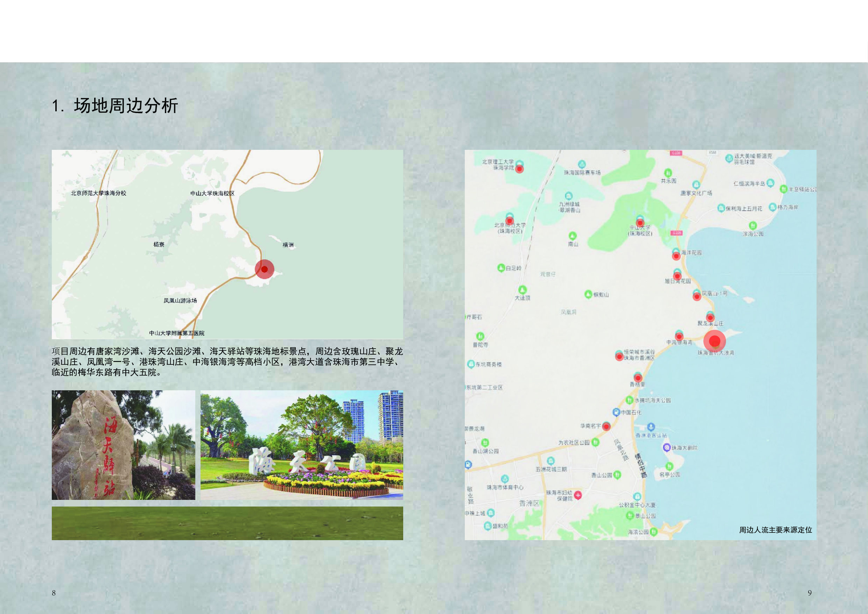Click the 珠海国际赛车场 map pin
This screenshot has height=614, width=868.
pos(582,164)
